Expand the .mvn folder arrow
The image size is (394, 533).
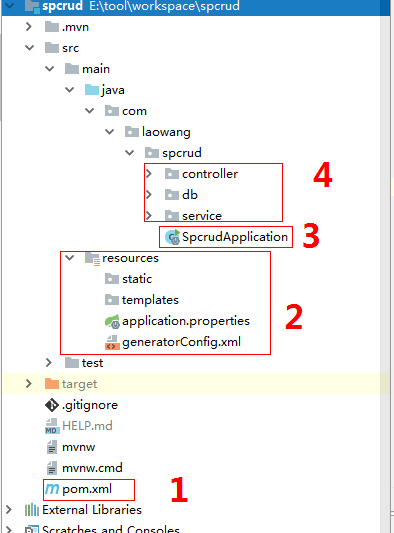tap(29, 27)
